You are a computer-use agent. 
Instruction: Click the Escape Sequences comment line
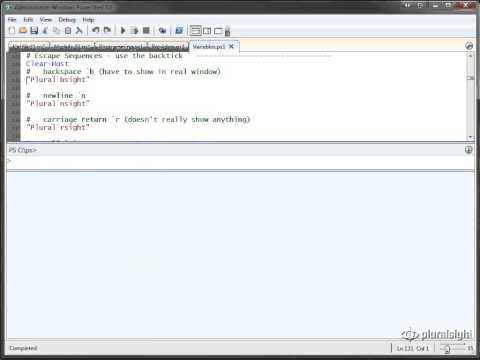(x=104, y=56)
